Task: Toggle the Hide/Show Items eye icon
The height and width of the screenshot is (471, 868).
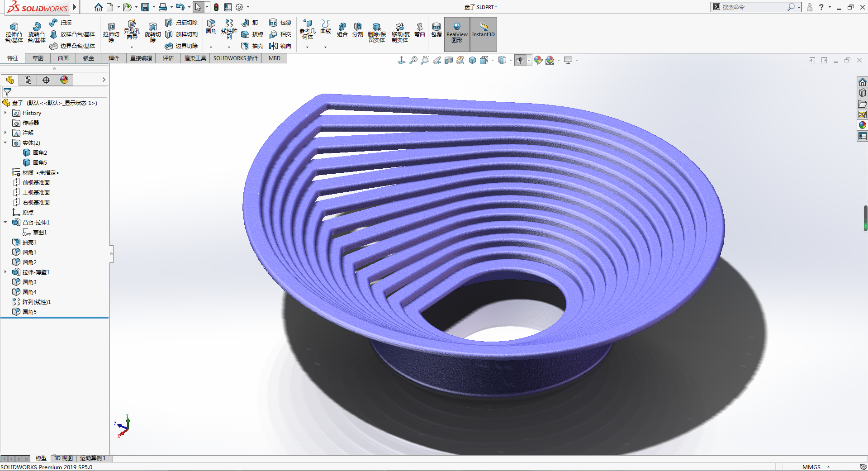Action: 520,60
